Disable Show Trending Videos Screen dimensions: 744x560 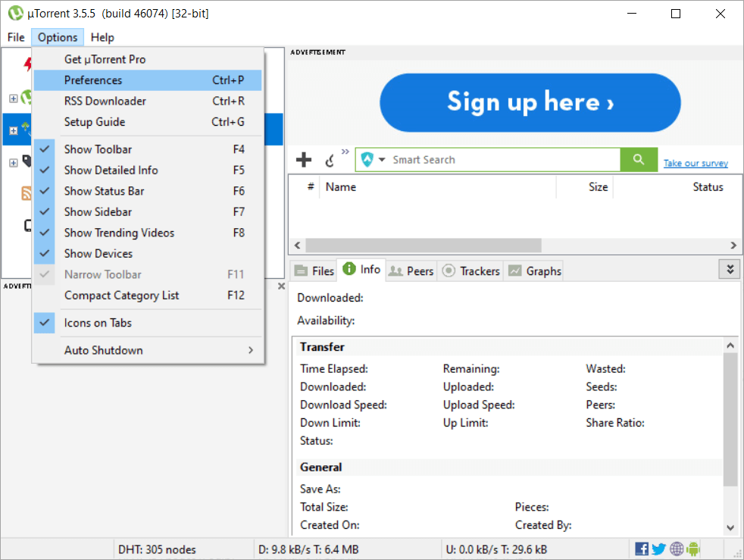[x=119, y=233]
